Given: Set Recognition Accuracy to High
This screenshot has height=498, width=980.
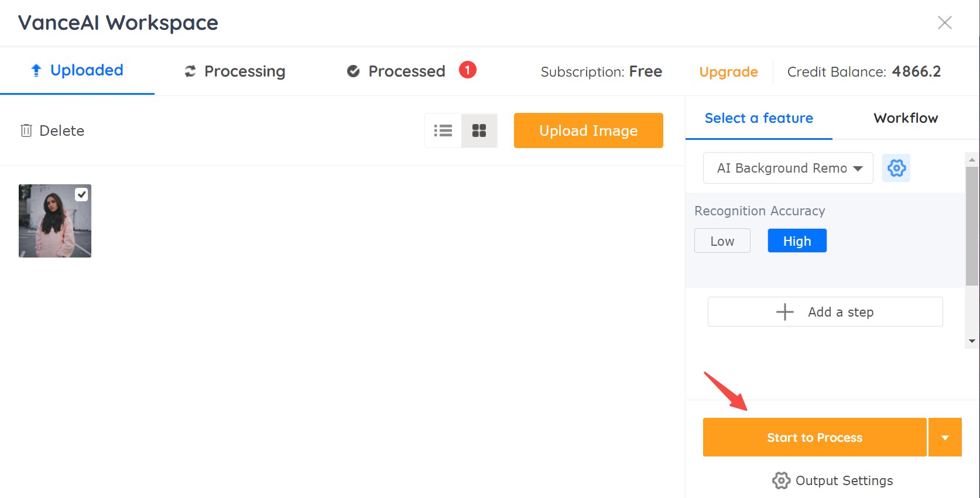Looking at the screenshot, I should [x=797, y=241].
